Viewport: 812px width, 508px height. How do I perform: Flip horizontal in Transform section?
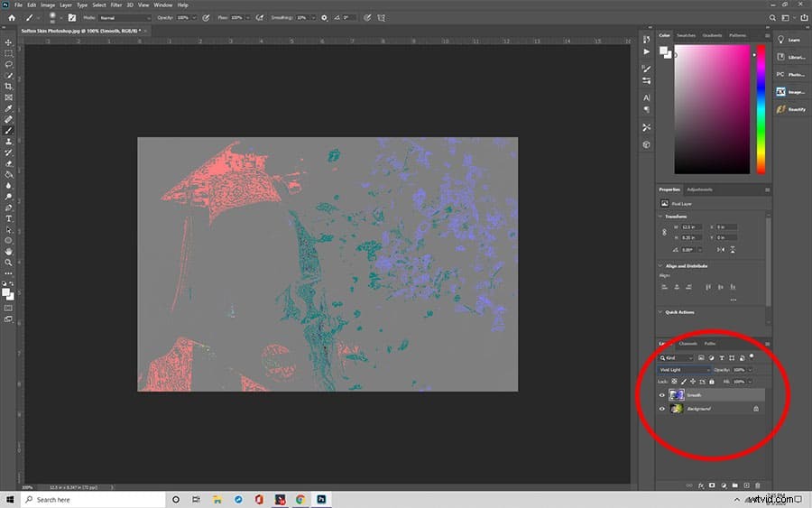point(721,250)
